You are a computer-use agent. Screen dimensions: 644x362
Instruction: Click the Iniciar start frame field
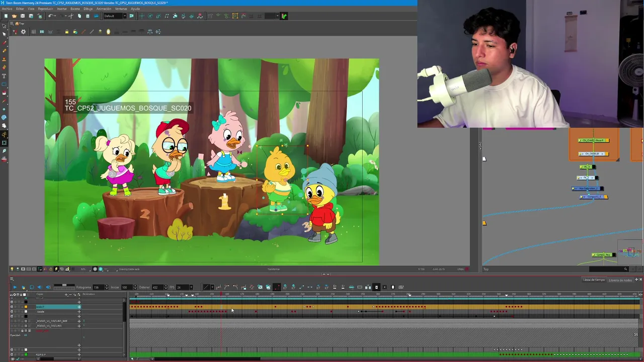126,287
